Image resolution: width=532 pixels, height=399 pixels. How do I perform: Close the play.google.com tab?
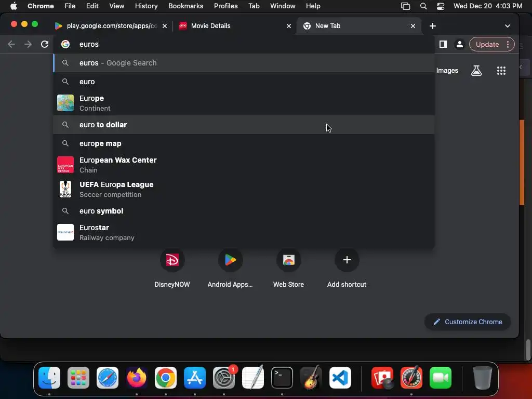pos(165,26)
